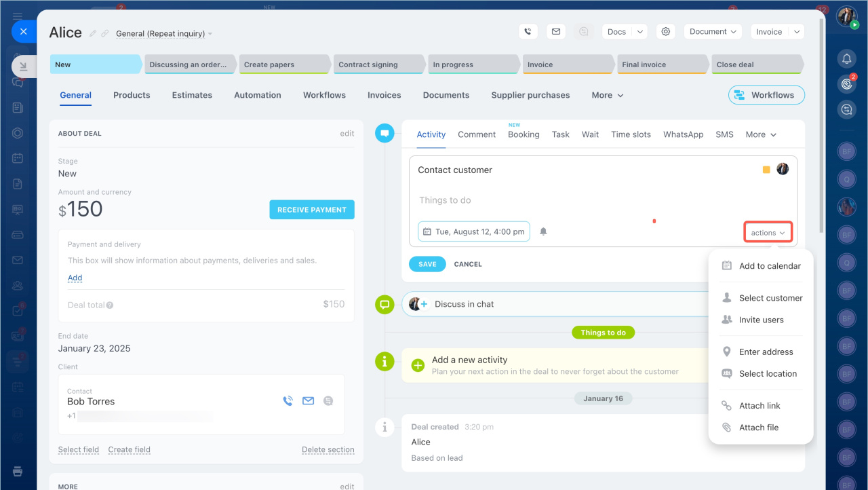
Task: Open the More tab dropdown in navigation
Action: coord(607,95)
